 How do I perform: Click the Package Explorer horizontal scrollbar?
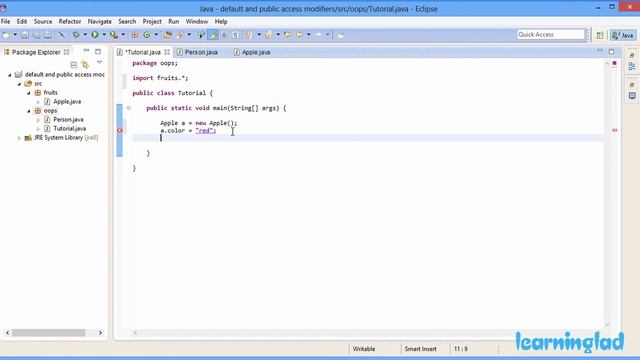point(49,333)
